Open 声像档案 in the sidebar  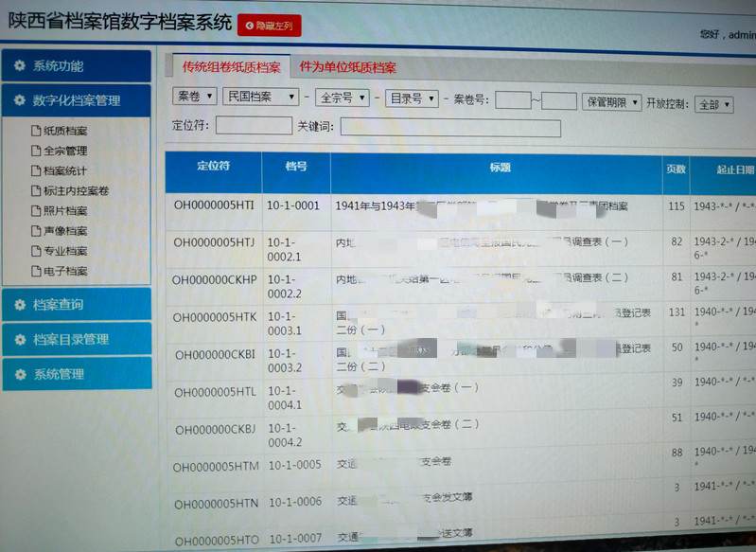pos(65,231)
